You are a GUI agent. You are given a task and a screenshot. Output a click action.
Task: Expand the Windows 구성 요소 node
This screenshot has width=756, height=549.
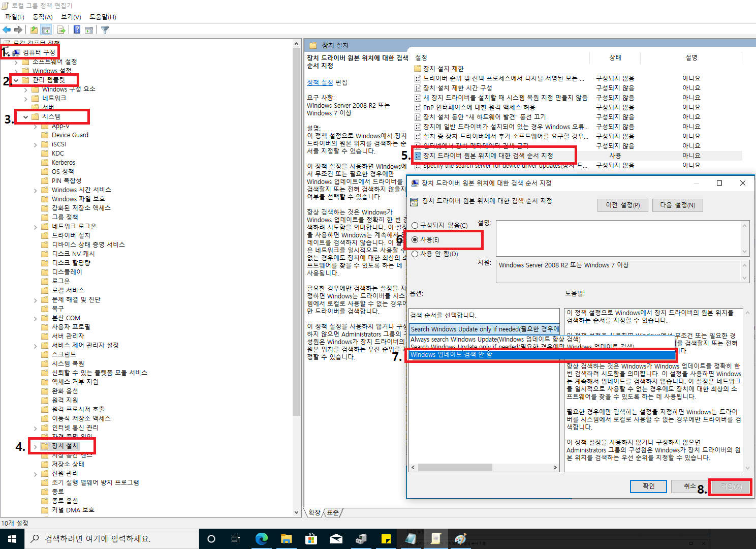(25, 89)
